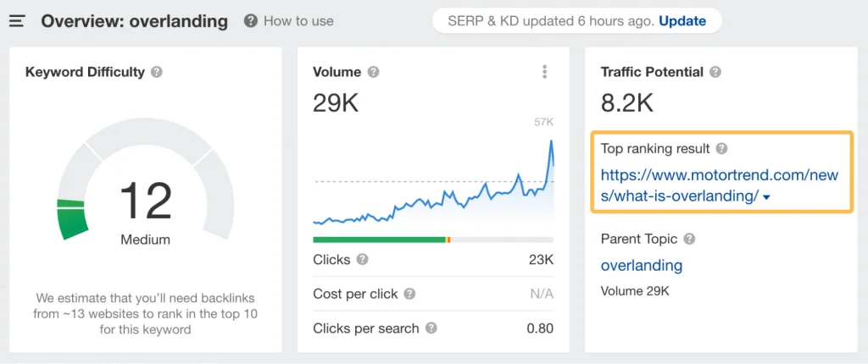
Task: Click the help icon beside Traffic Potential
Action: tap(715, 73)
